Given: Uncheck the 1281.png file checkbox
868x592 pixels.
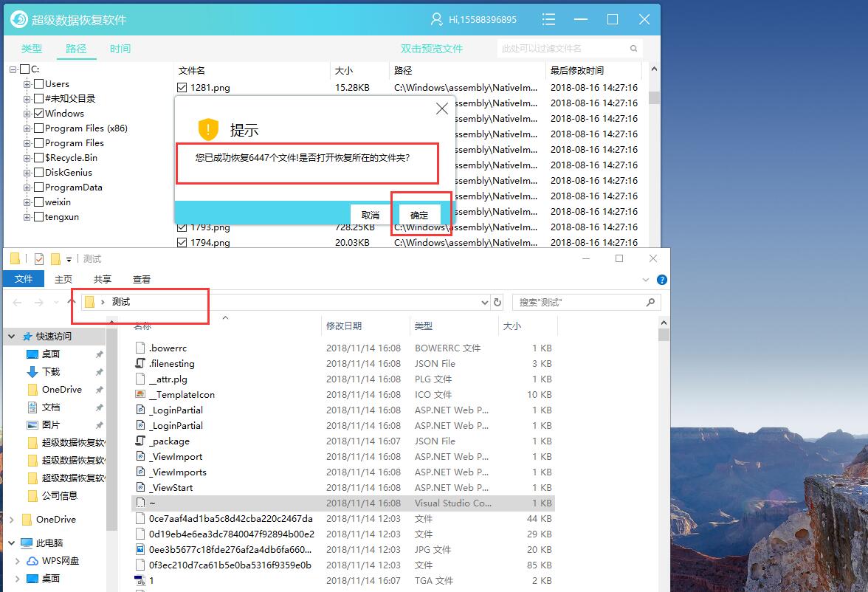Looking at the screenshot, I should coord(181,86).
